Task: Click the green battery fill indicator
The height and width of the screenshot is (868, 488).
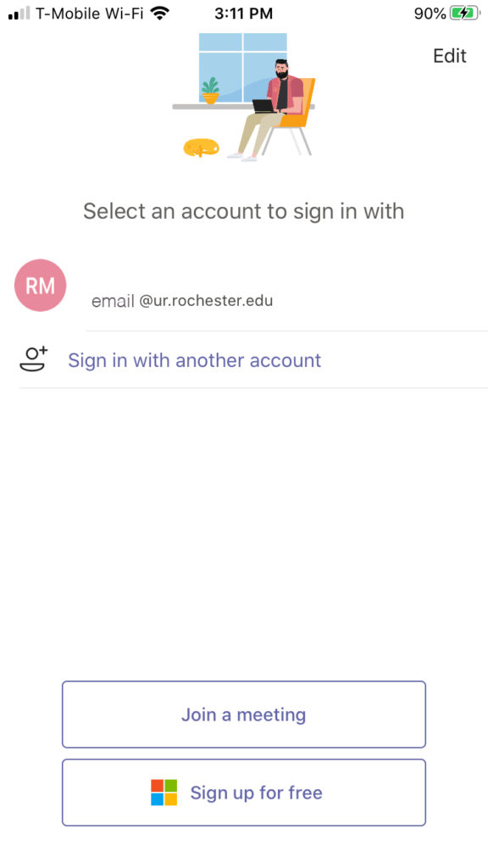Action: click(x=465, y=13)
